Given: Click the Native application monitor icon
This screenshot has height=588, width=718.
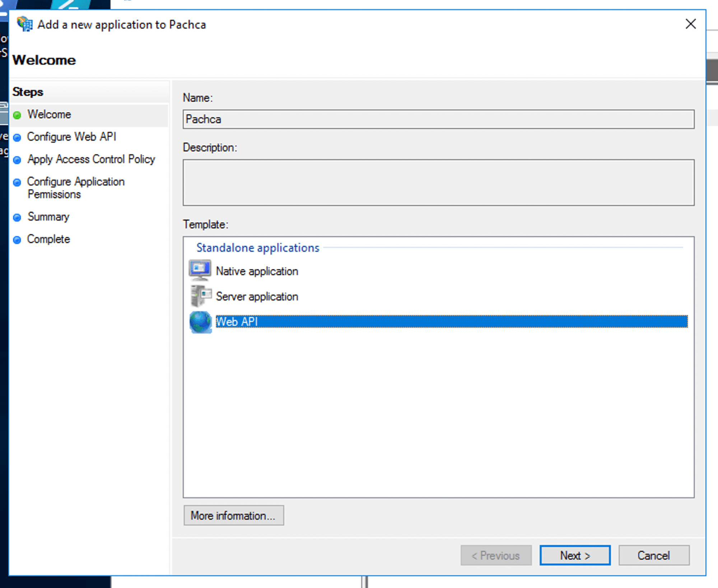Looking at the screenshot, I should point(200,270).
